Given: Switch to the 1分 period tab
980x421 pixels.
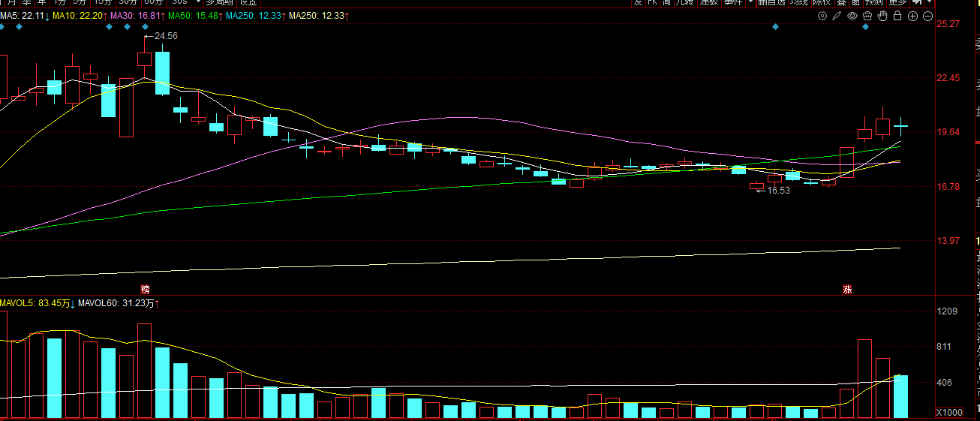Looking at the screenshot, I should point(59,3).
